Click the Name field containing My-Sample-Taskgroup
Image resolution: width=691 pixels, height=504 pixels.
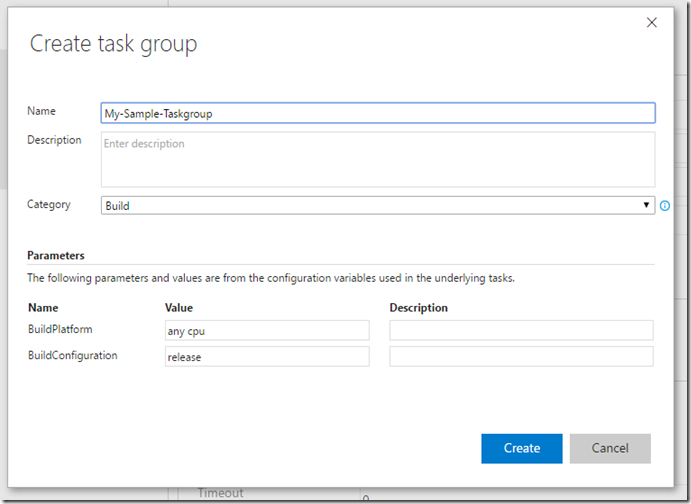point(378,113)
